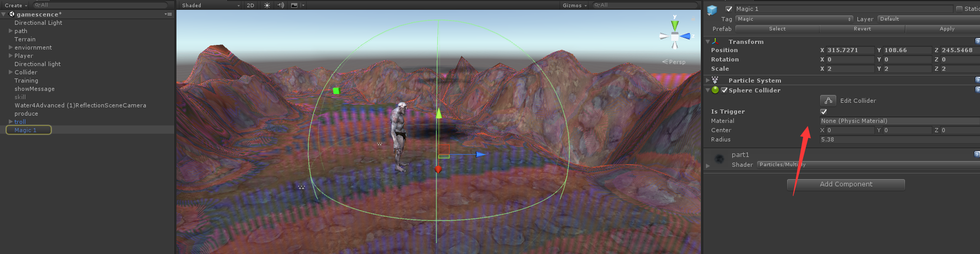
Task: Expand the Collider object
Action: point(11,72)
